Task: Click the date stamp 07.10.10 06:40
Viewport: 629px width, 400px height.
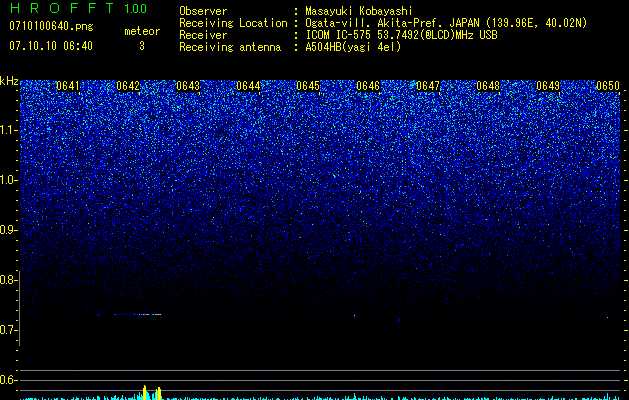Action: tap(51, 46)
